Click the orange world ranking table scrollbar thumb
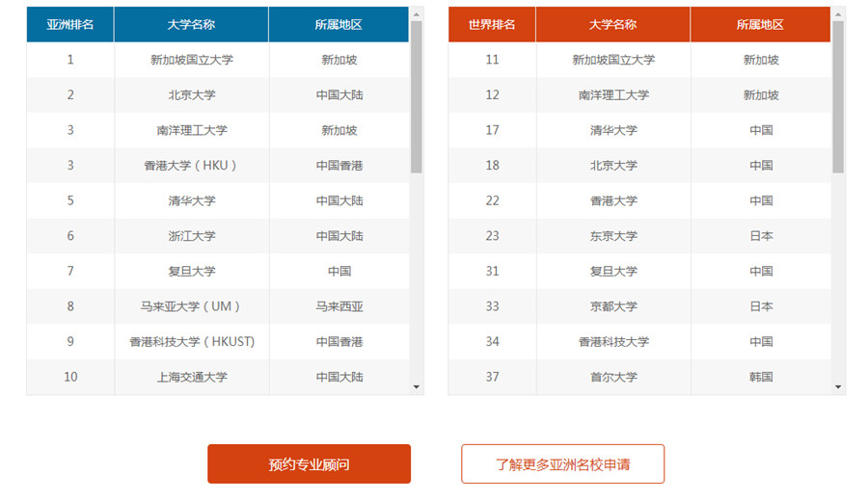This screenshot has width=868, height=502. tap(838, 96)
